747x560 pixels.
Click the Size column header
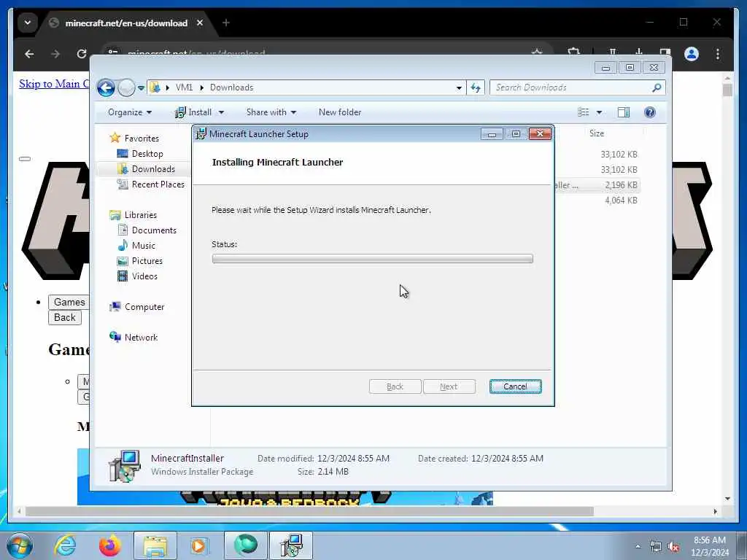[597, 133]
